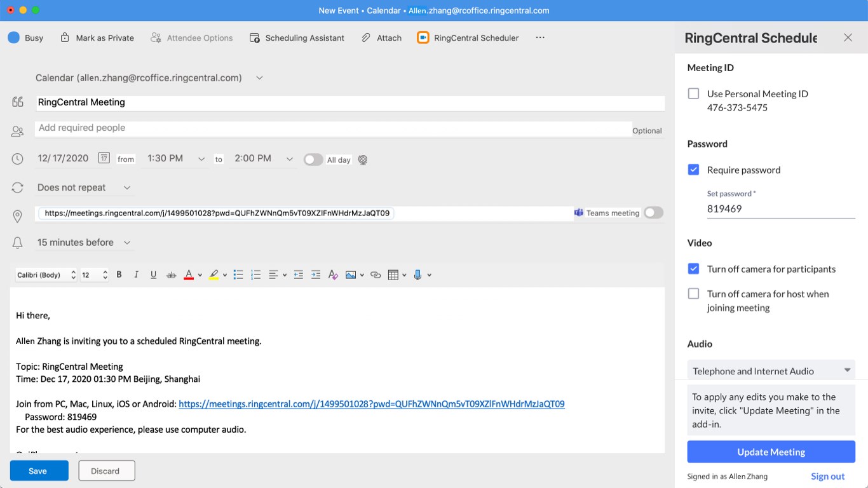Expand the Calendar account dropdown
The height and width of the screenshot is (488, 868).
click(x=259, y=78)
